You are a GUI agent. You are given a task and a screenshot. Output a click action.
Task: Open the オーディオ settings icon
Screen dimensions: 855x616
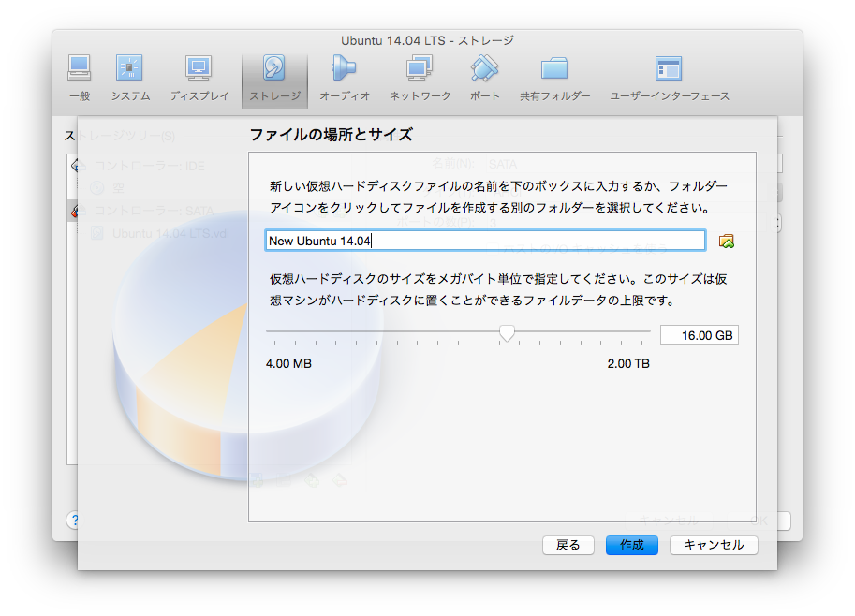[x=344, y=79]
